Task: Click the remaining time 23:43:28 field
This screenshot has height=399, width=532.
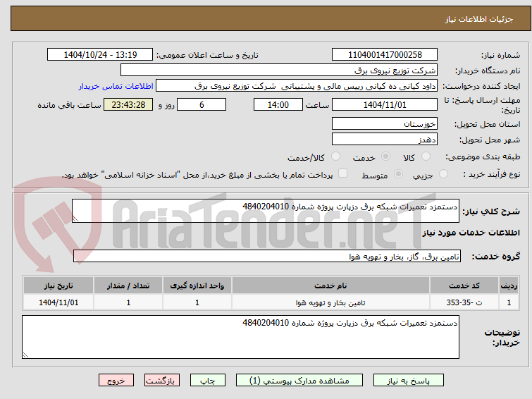Action: click(128, 104)
